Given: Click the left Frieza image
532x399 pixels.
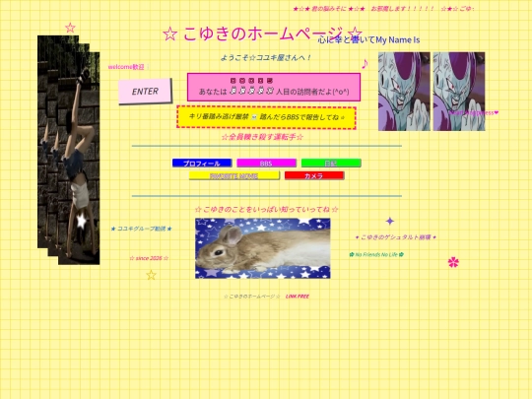Looking at the screenshot, I should click(404, 92).
